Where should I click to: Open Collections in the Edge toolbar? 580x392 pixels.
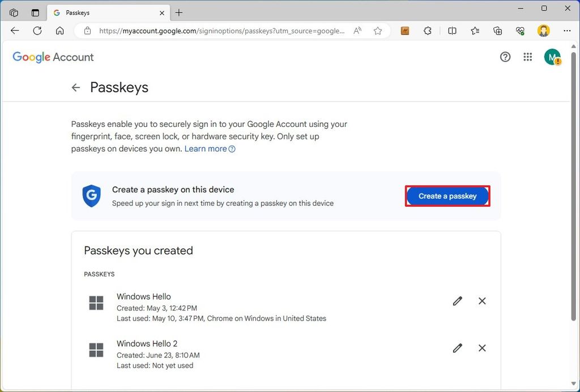point(498,31)
